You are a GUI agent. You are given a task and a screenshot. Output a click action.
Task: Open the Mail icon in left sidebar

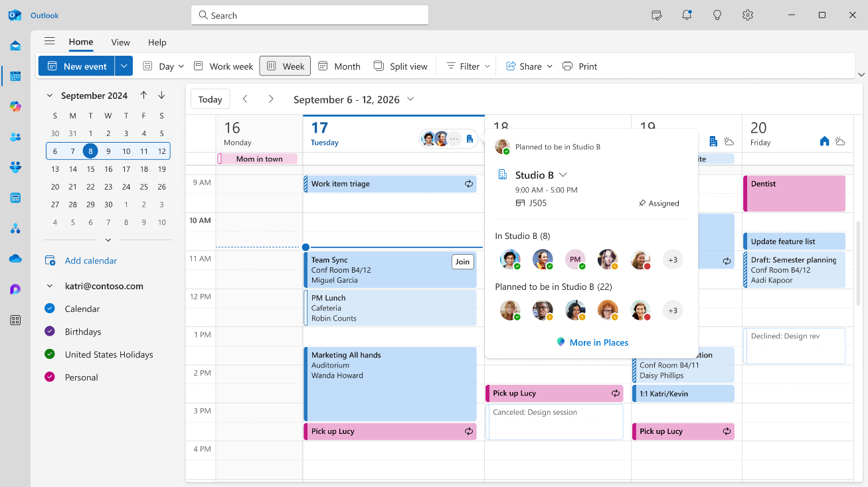pos(15,46)
